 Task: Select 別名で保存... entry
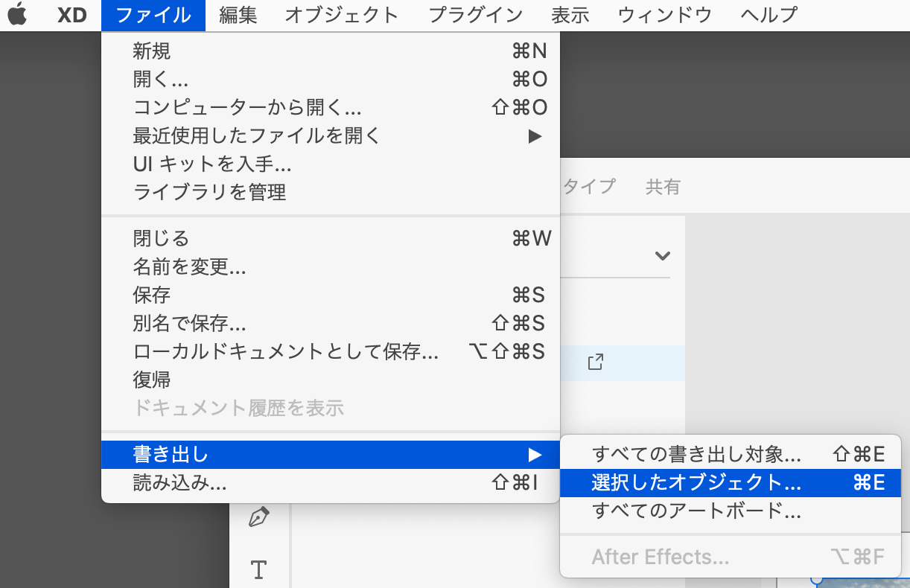click(330, 323)
